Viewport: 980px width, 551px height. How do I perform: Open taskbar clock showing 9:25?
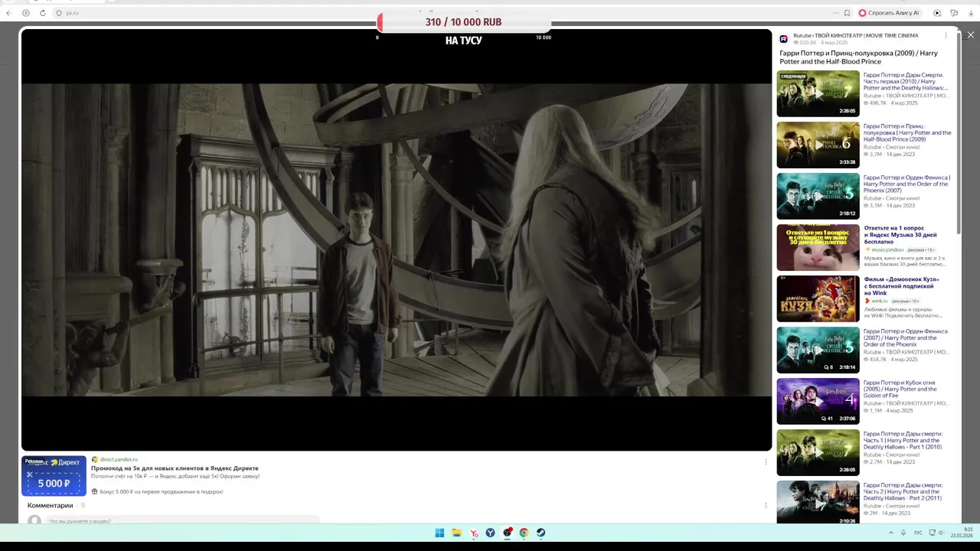962,533
